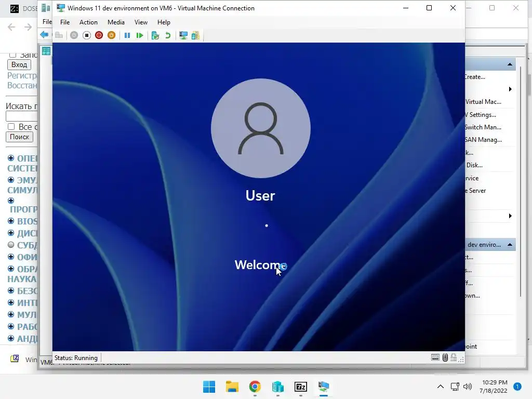This screenshot has height=399, width=532.
Task: Expand the ОПЕ... category plus icon
Action: tap(11, 158)
